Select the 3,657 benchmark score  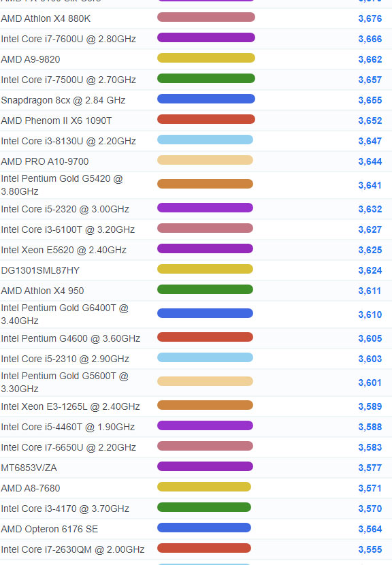370,80
